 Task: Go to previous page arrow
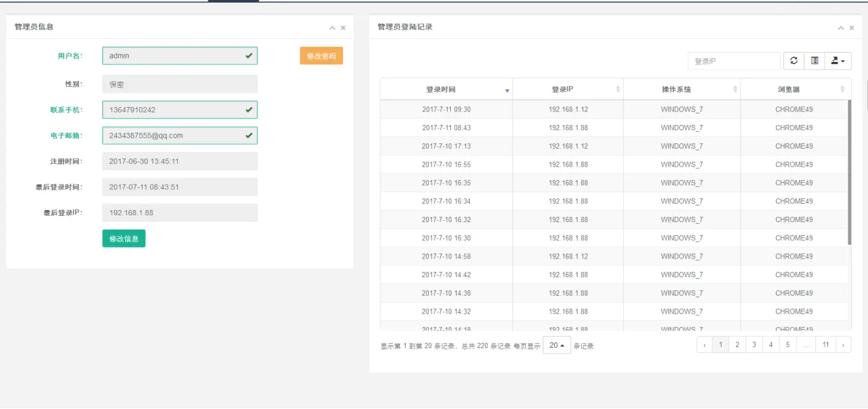click(x=704, y=345)
